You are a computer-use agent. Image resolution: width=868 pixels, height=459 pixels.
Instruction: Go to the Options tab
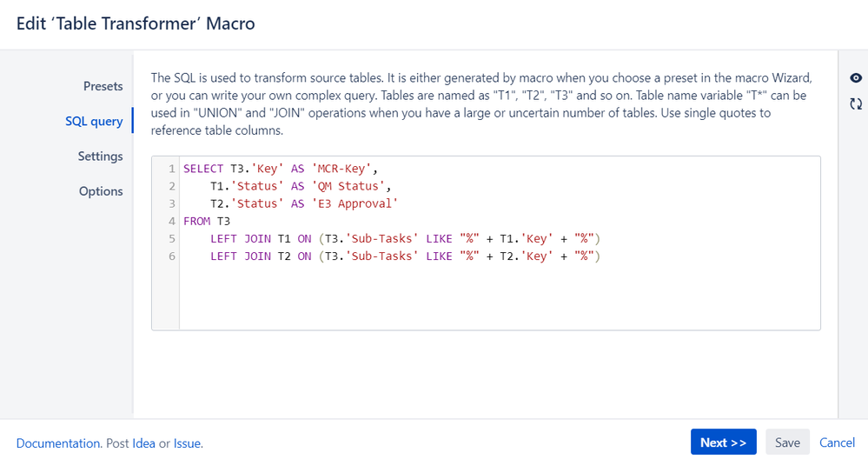(x=101, y=191)
